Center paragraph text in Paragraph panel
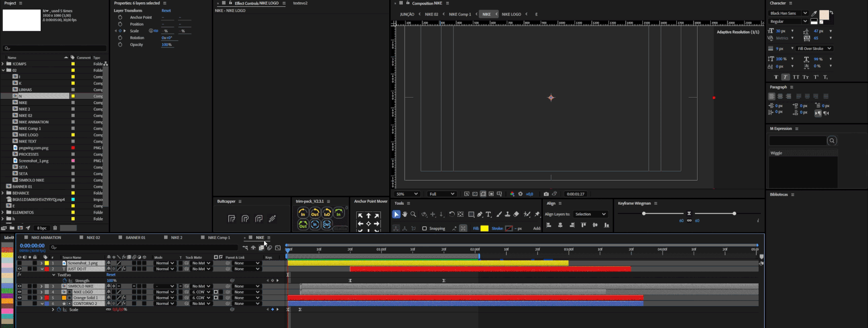The height and width of the screenshot is (328, 868). click(x=780, y=96)
